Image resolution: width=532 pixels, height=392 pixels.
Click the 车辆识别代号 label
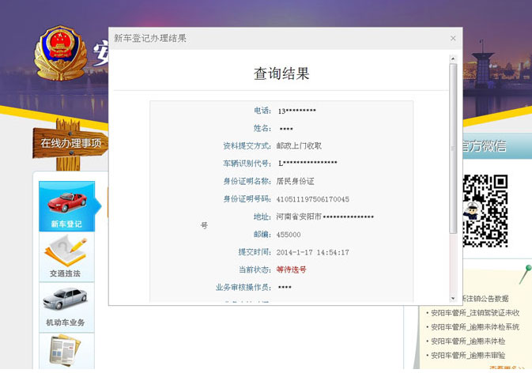click(x=247, y=164)
